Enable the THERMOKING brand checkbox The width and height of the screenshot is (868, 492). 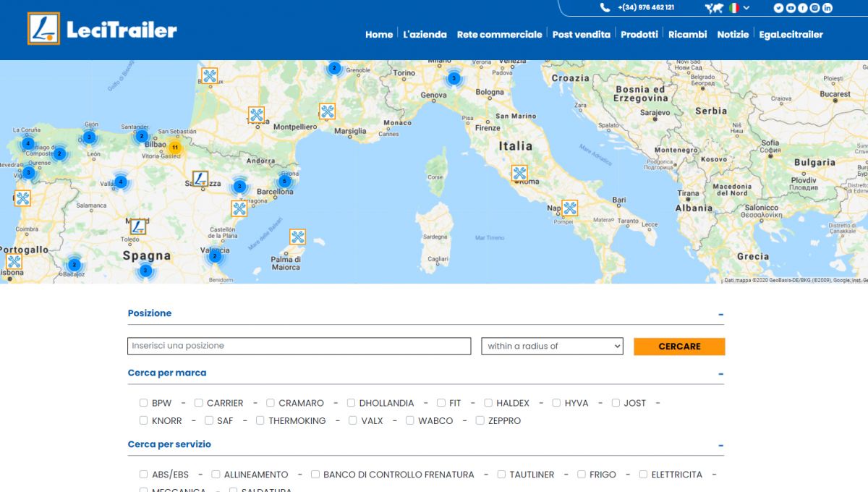coord(260,420)
